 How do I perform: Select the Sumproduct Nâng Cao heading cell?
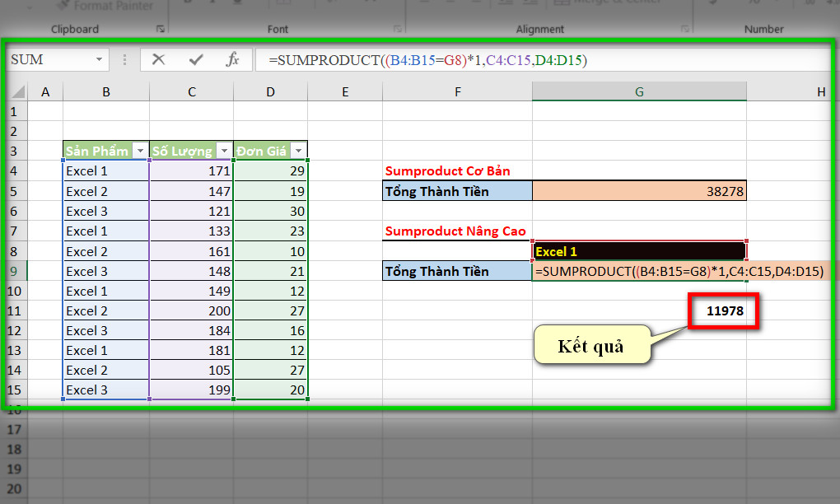pyautogui.click(x=458, y=231)
